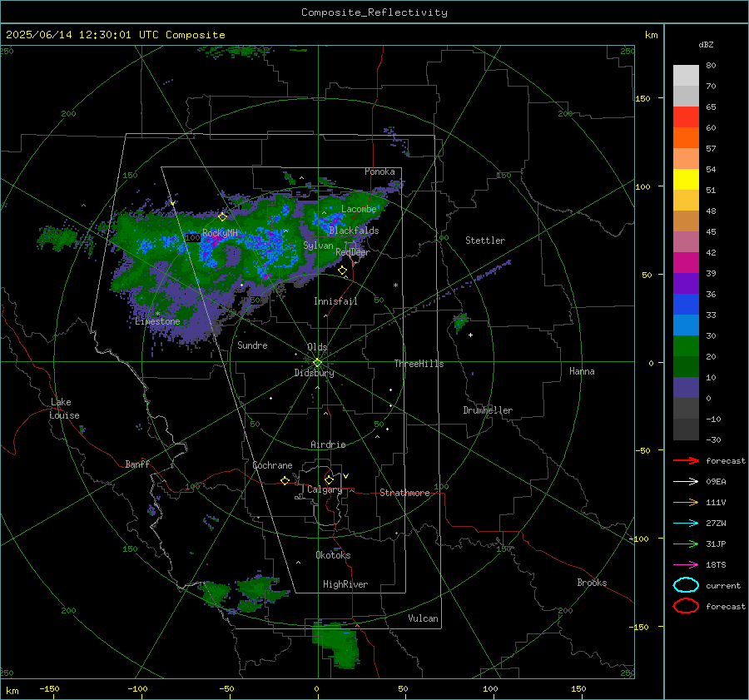The image size is (749, 700).
Task: Click the Stettler town label
Action: pyautogui.click(x=485, y=241)
